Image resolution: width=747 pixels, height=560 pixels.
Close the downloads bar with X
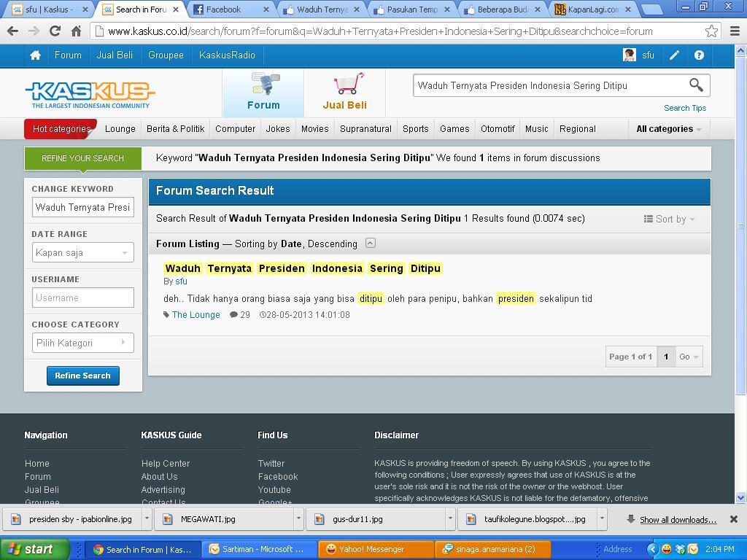click(x=734, y=519)
